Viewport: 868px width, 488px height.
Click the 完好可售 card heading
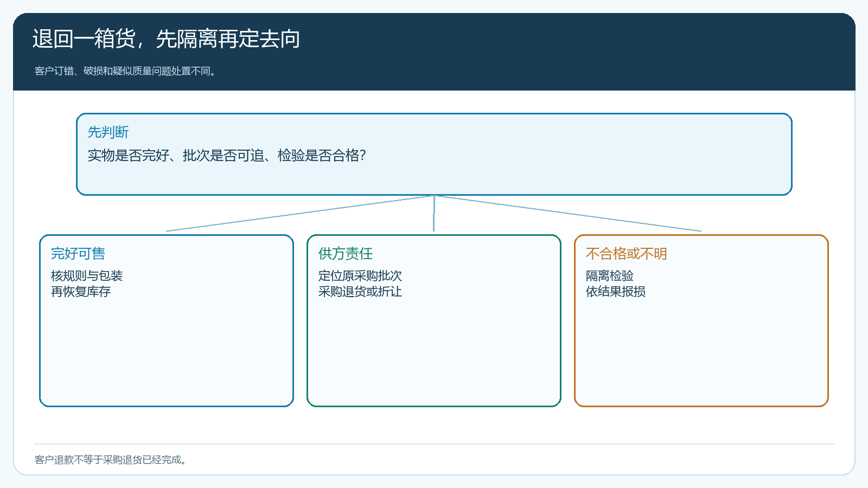tap(78, 253)
